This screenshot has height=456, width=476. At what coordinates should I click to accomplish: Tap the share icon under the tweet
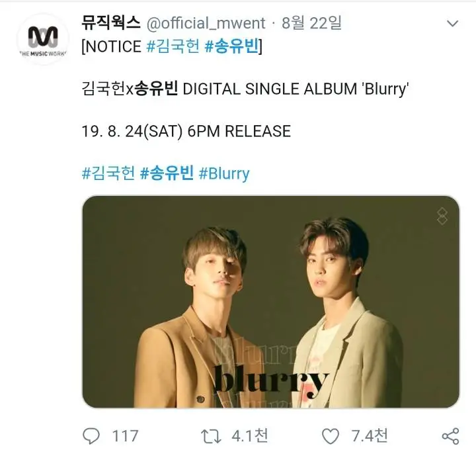point(450,436)
